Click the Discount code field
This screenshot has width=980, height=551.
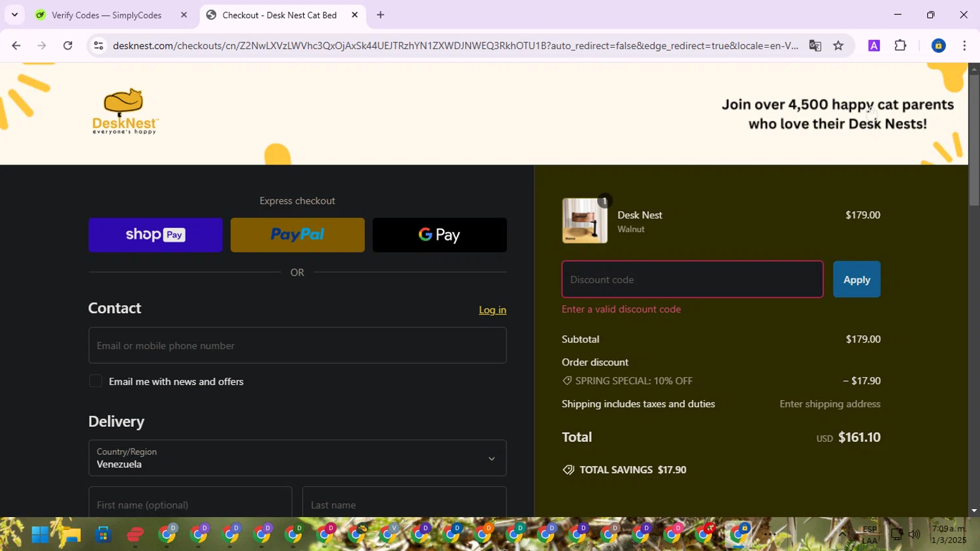tap(693, 279)
